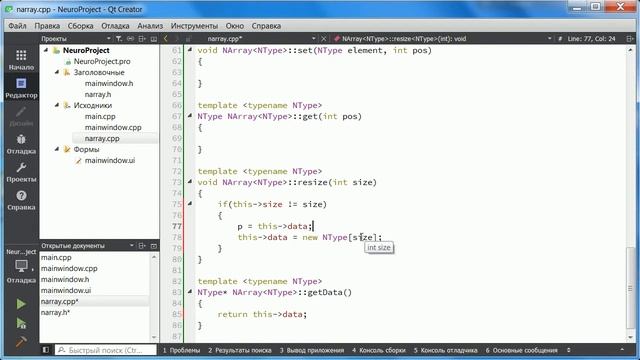Select mainwindow.h in project tree
The image size is (640, 360).
coord(109,83)
